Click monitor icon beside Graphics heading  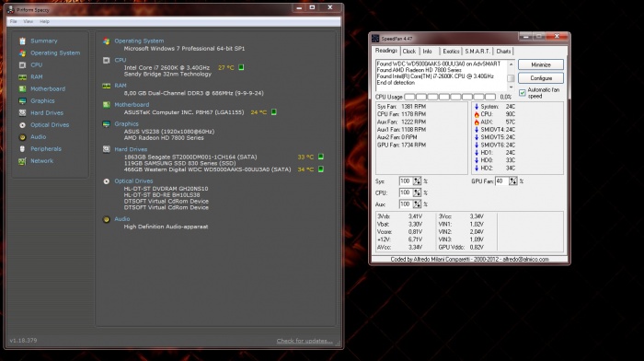(x=107, y=123)
